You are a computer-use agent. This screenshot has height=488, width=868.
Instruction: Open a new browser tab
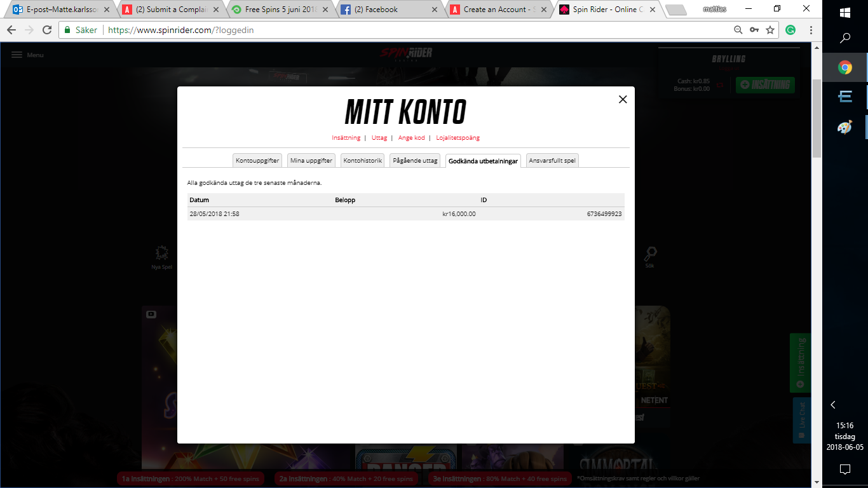click(x=675, y=10)
